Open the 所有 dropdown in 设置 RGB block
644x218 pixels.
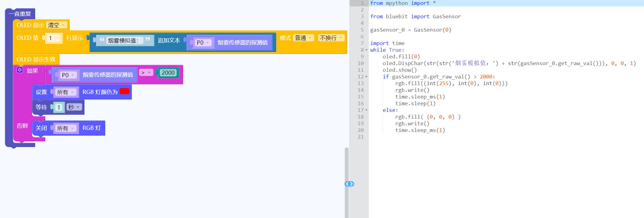point(65,92)
